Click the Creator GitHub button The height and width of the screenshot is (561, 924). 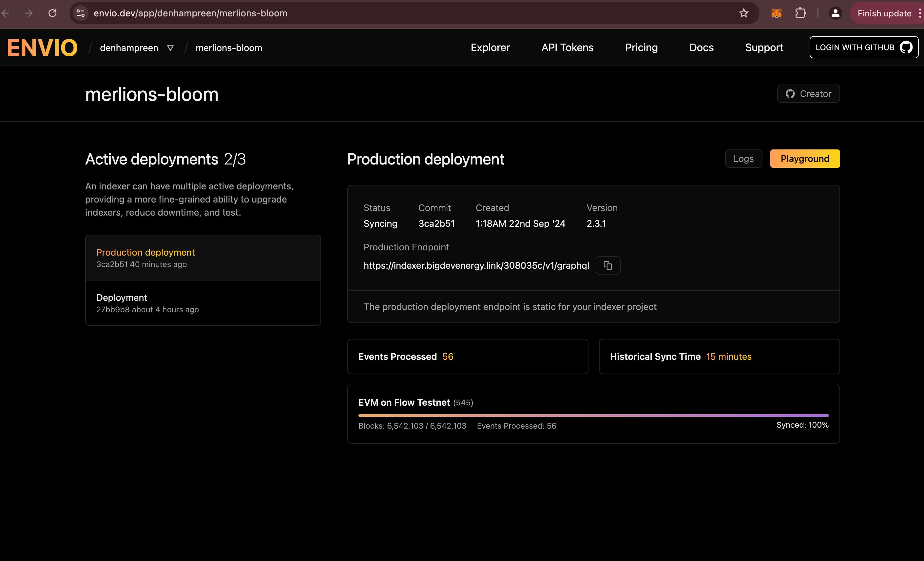point(808,94)
